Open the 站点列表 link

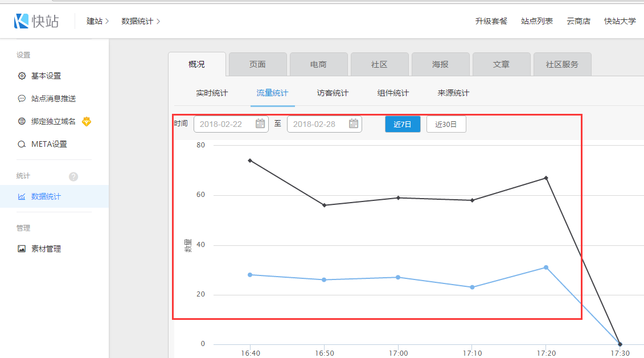pyautogui.click(x=536, y=21)
